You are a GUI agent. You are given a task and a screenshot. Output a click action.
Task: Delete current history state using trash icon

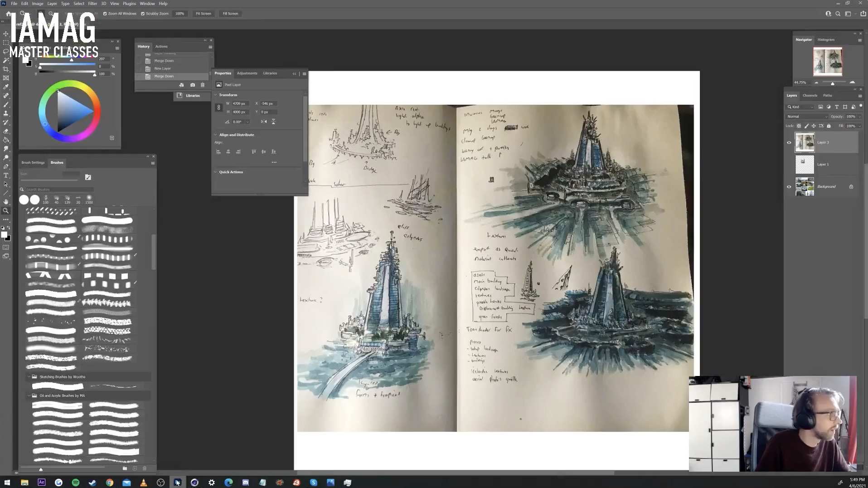tap(203, 85)
